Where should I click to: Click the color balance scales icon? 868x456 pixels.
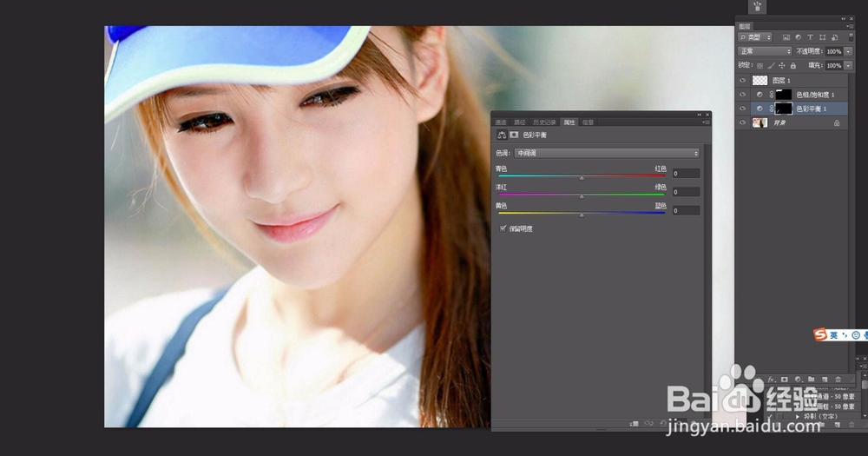tap(502, 135)
